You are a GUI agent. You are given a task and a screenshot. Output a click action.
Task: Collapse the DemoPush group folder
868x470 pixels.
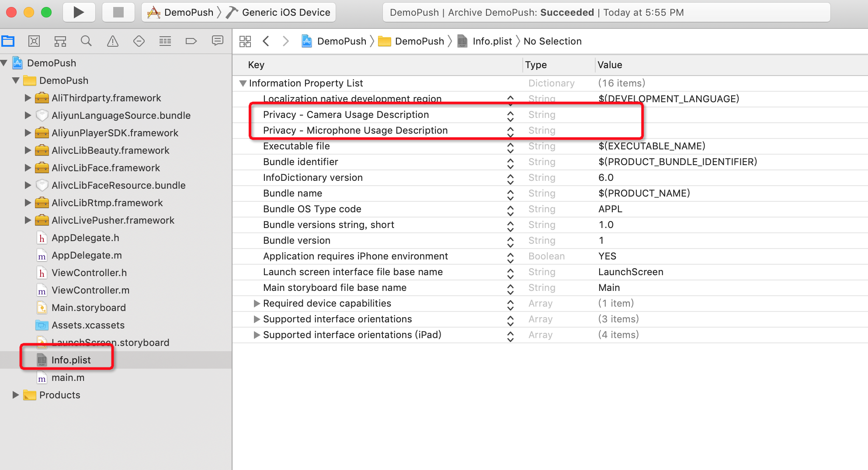16,80
